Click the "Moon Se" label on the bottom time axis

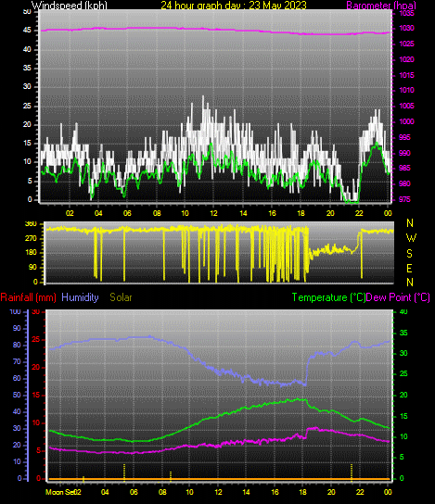click(60, 492)
